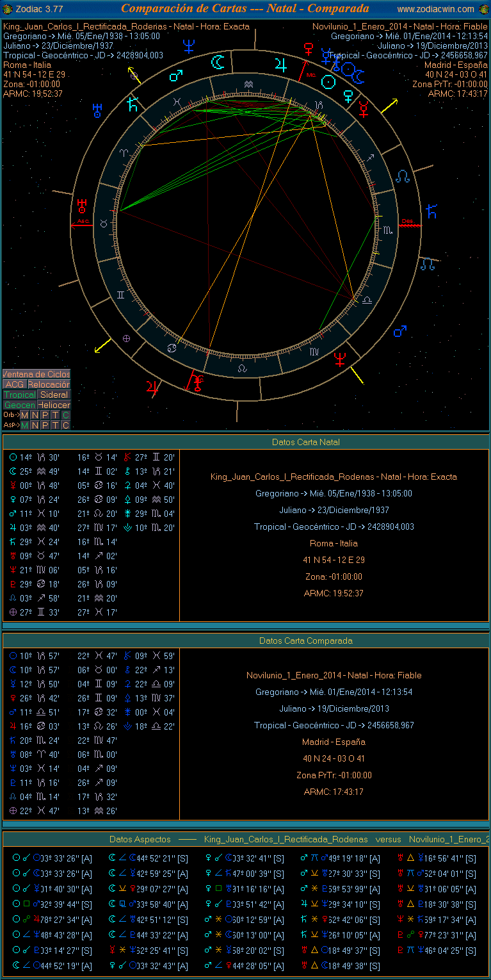
Task: Toggle the Orb N option
Action: click(35, 415)
